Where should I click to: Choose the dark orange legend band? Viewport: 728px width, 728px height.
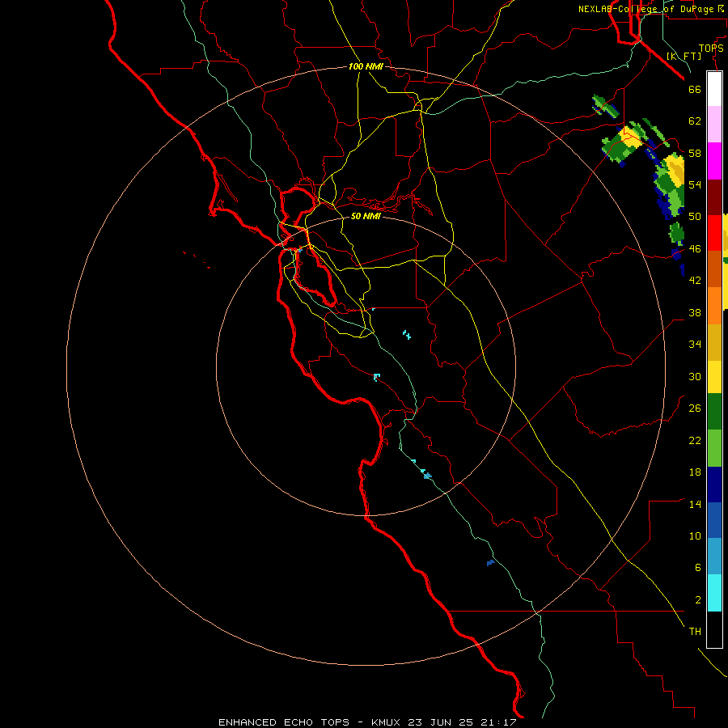[714, 269]
